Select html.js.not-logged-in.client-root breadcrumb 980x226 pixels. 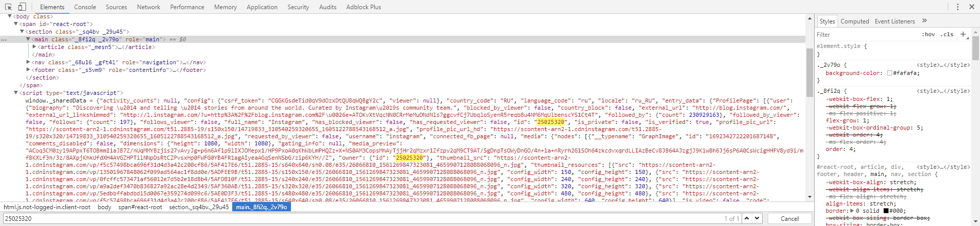click(x=47, y=207)
